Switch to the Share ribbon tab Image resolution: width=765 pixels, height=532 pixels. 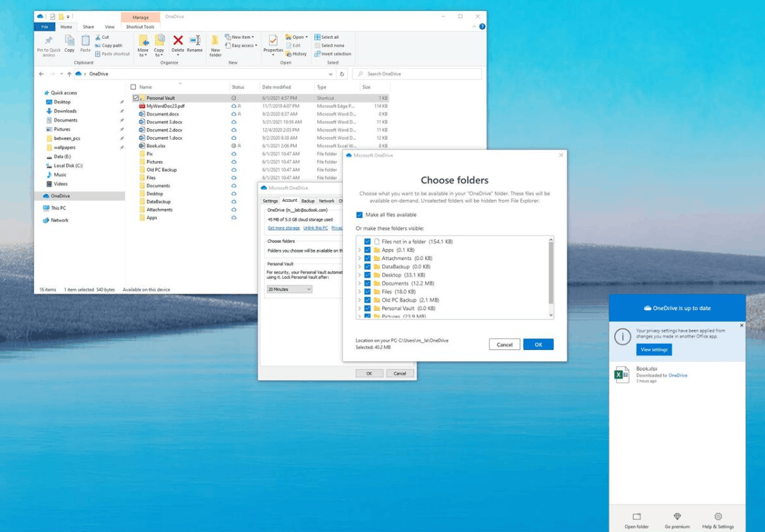pyautogui.click(x=89, y=27)
